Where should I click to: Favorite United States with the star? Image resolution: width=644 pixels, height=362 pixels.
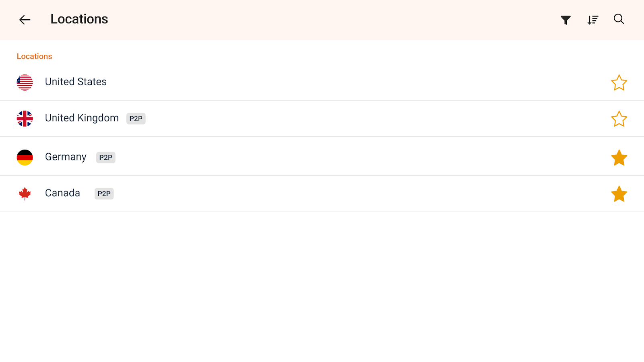click(x=619, y=83)
